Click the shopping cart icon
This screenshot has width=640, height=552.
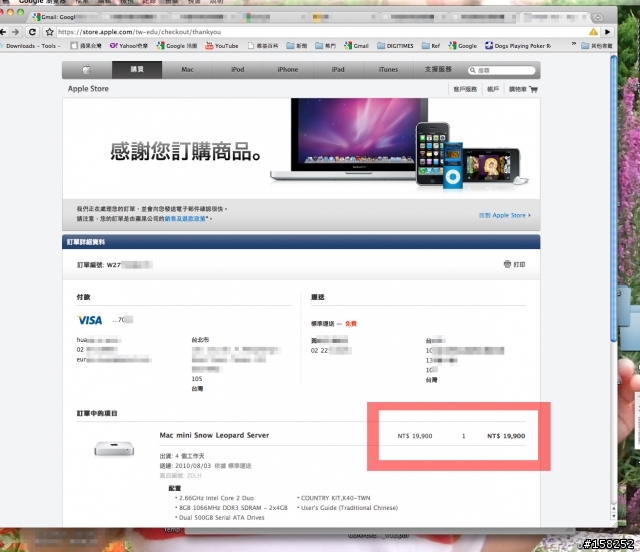click(x=533, y=89)
